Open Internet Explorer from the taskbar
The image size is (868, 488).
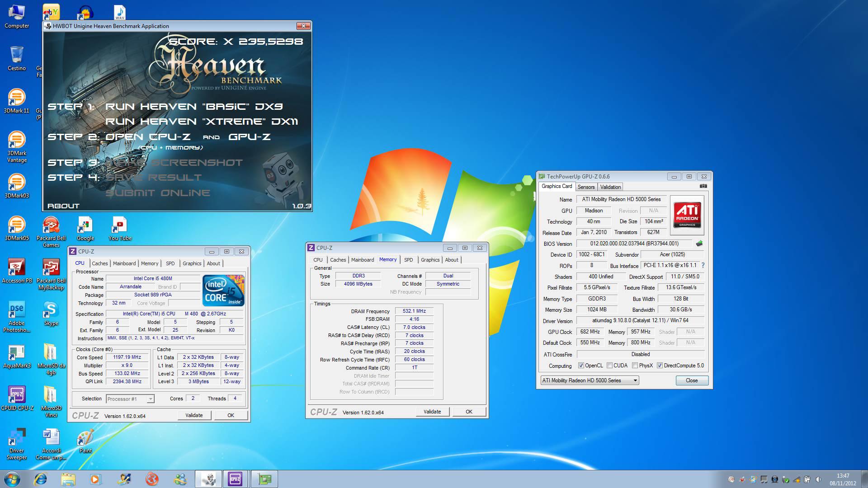[x=41, y=479]
